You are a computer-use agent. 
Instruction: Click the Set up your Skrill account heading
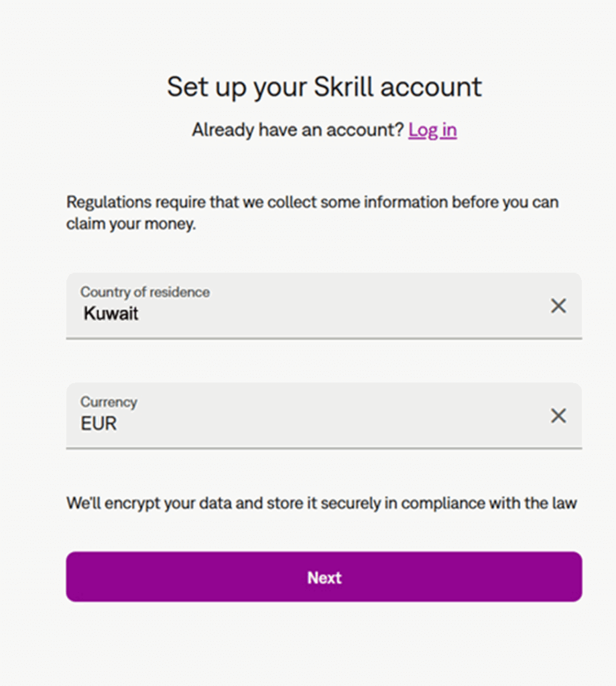[x=324, y=87]
